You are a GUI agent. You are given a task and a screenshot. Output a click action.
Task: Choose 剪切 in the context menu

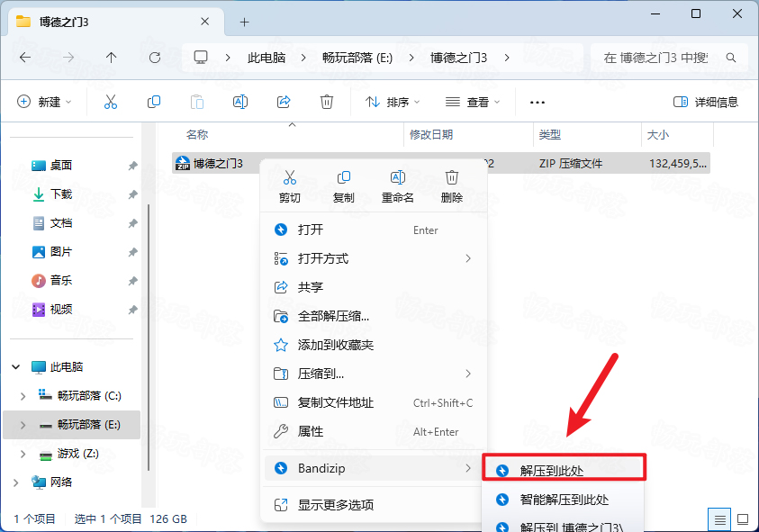290,186
